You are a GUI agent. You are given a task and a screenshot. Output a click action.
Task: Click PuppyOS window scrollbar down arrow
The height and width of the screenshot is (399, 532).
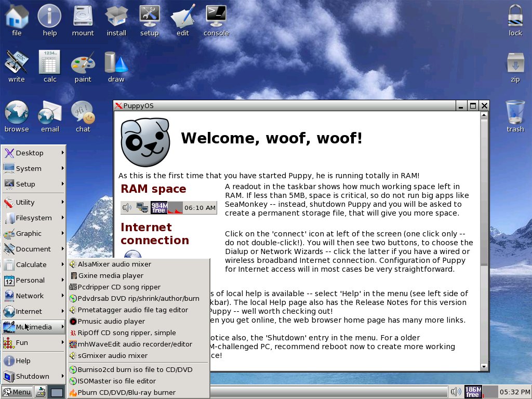pos(484,366)
